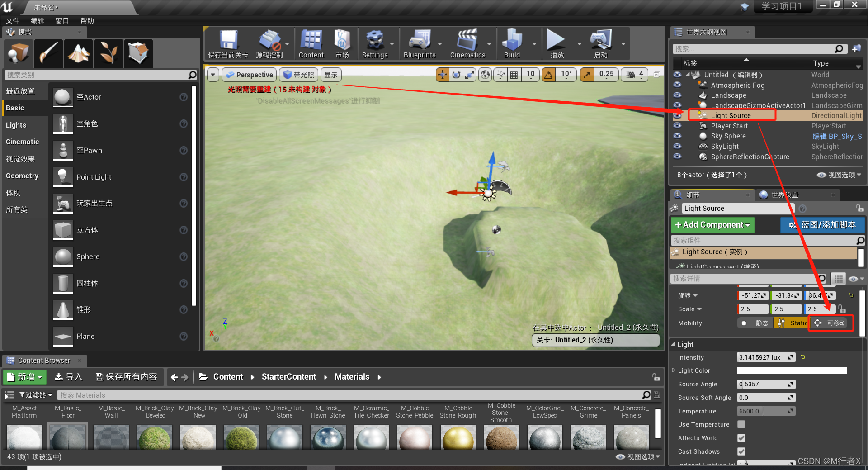Viewport: 868px width, 470px height.
Task: Open Source Control toolbar icon
Action: pos(269,44)
